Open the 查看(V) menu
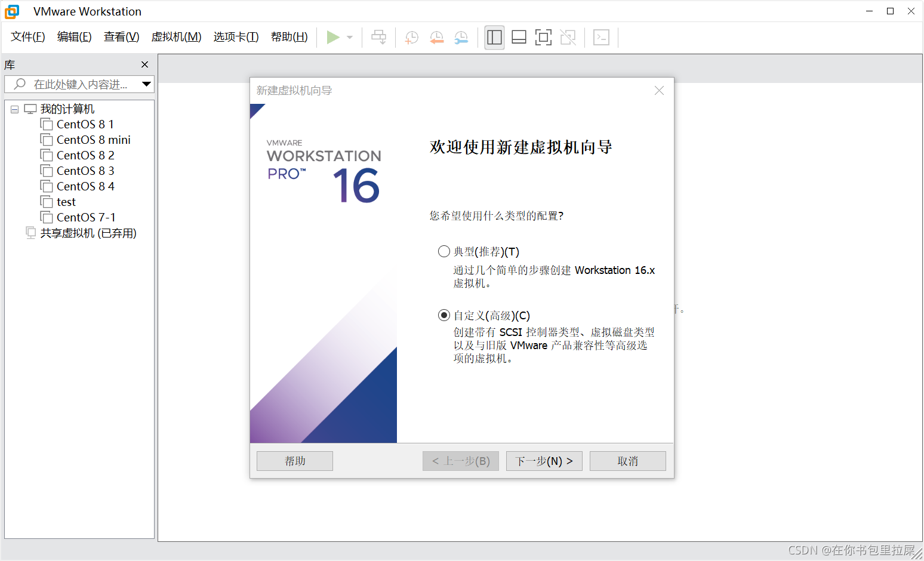 [x=122, y=37]
